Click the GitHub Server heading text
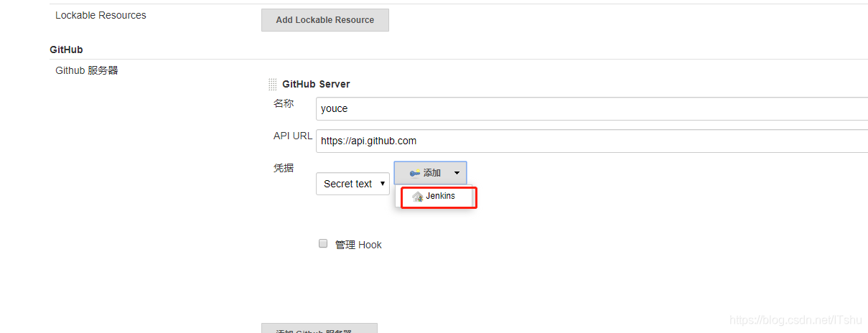 click(316, 84)
